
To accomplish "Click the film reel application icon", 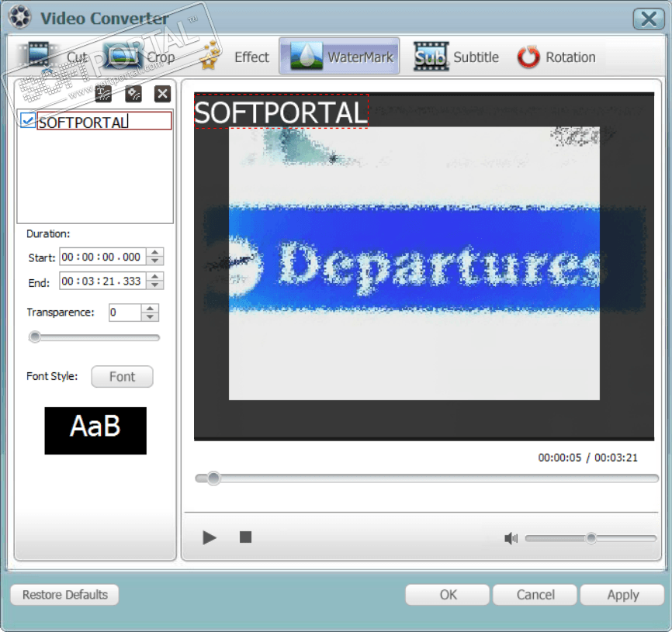I will pos(19,18).
